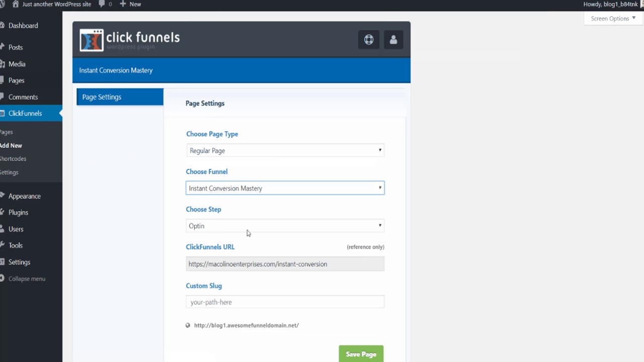Click the globe icon beside blog URL
Viewport: 644px width, 362px height.
point(188,325)
